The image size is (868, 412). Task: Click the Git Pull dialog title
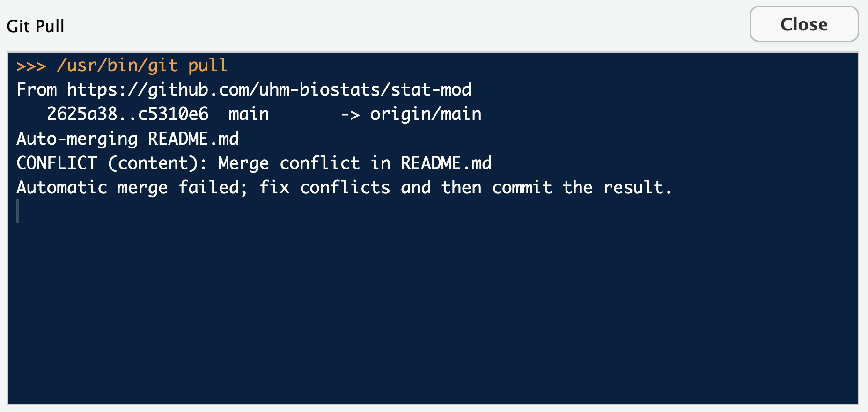36,26
